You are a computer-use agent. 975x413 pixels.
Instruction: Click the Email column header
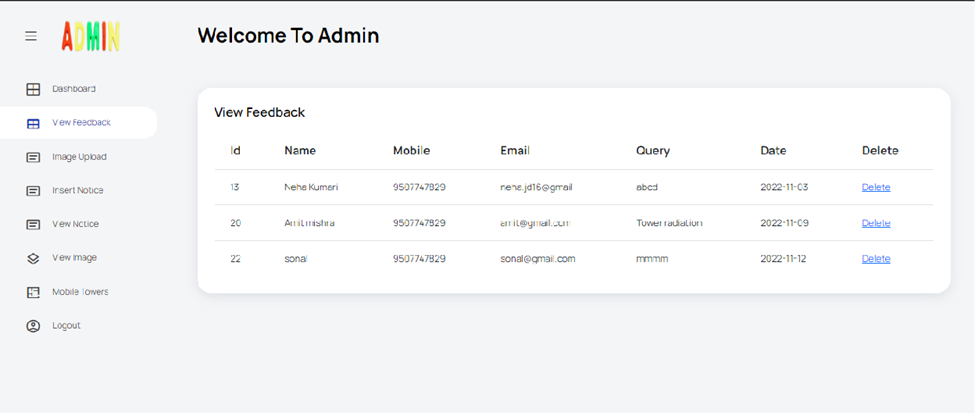pyautogui.click(x=515, y=151)
